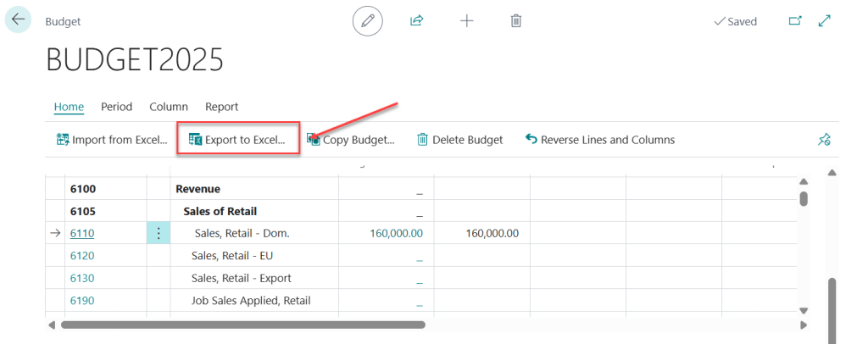Select the Home tab
The image size is (868, 344).
69,107
